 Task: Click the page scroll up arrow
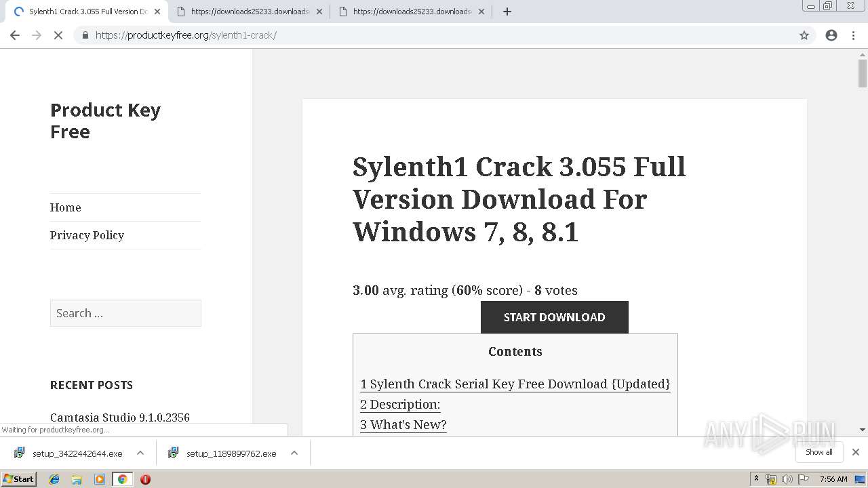[863, 54]
